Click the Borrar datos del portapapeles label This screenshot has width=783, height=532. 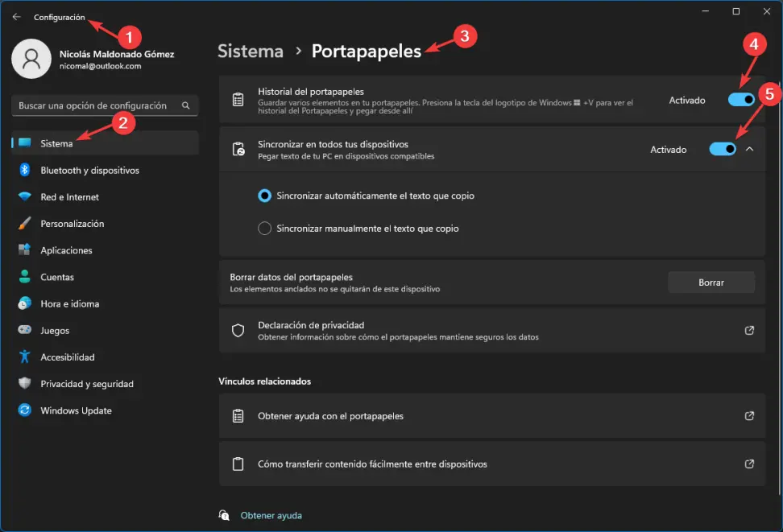coord(291,277)
